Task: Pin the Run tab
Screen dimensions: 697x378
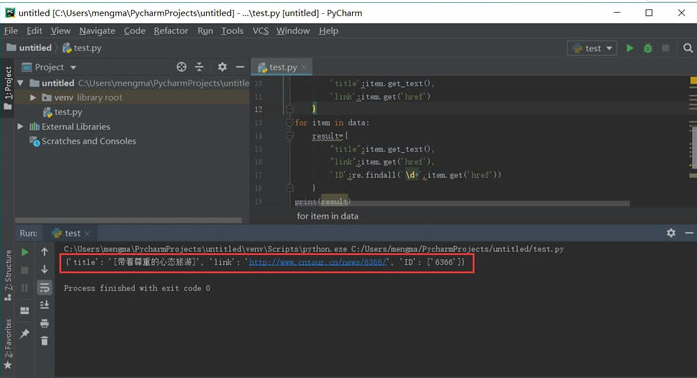Action: coord(25,333)
